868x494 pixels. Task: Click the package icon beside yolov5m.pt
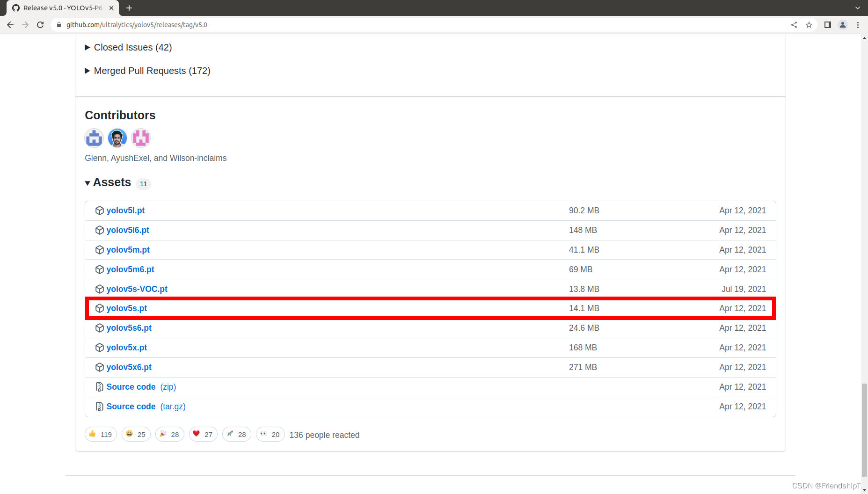pyautogui.click(x=99, y=250)
